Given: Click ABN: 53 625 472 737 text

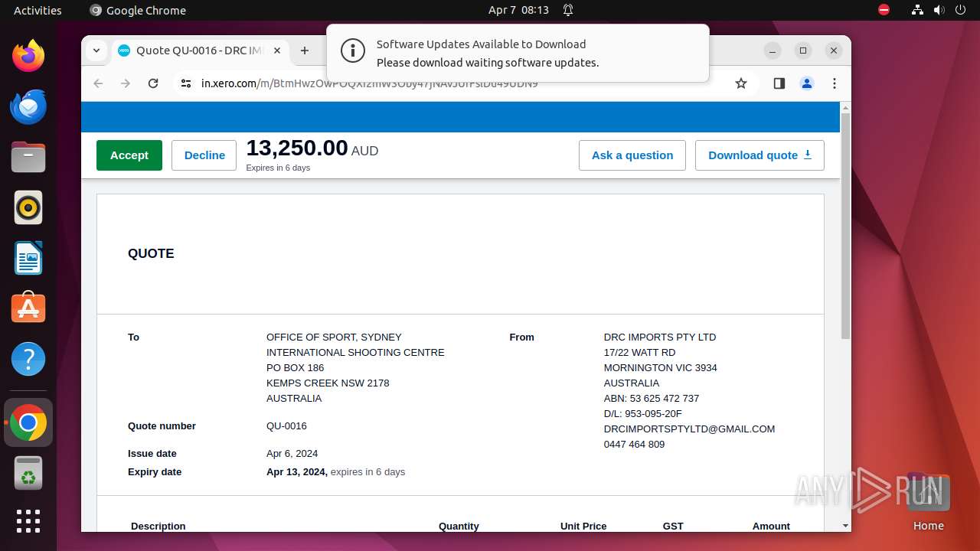Looking at the screenshot, I should [x=652, y=399].
